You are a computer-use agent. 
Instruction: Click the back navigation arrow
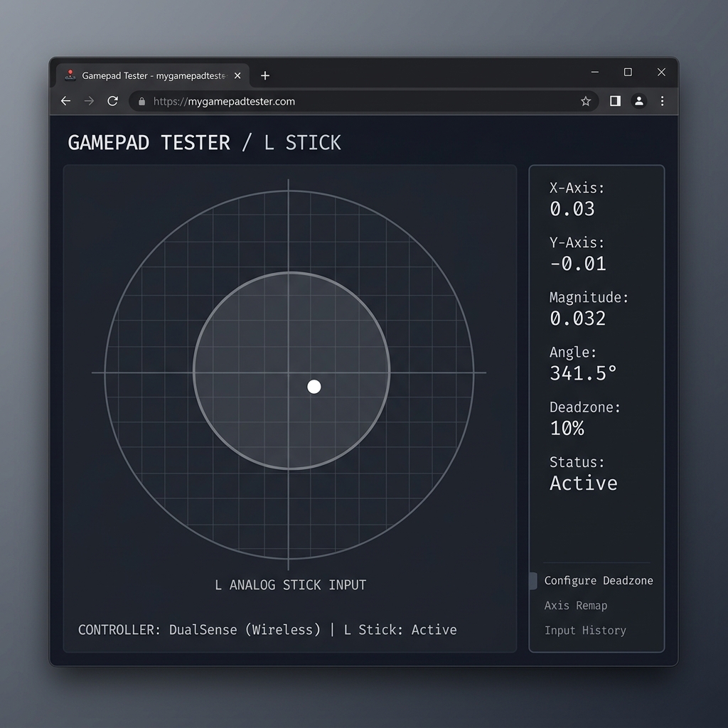point(65,101)
